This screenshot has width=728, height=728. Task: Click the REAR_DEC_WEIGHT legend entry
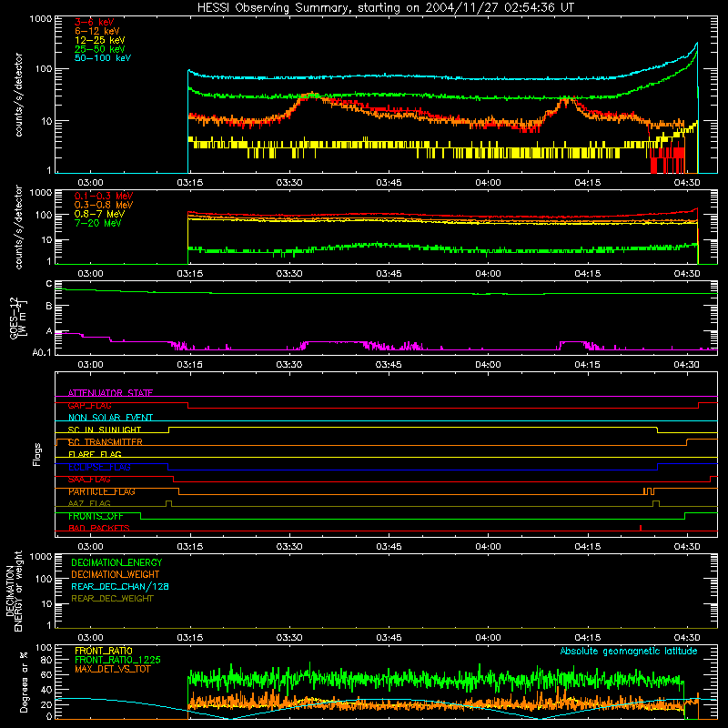pyautogui.click(x=112, y=599)
